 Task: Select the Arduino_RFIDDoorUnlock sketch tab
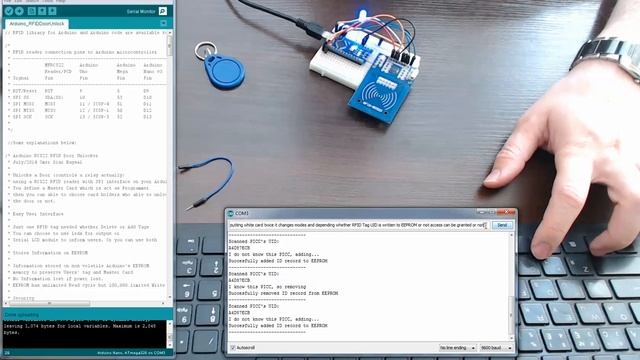(x=37, y=24)
